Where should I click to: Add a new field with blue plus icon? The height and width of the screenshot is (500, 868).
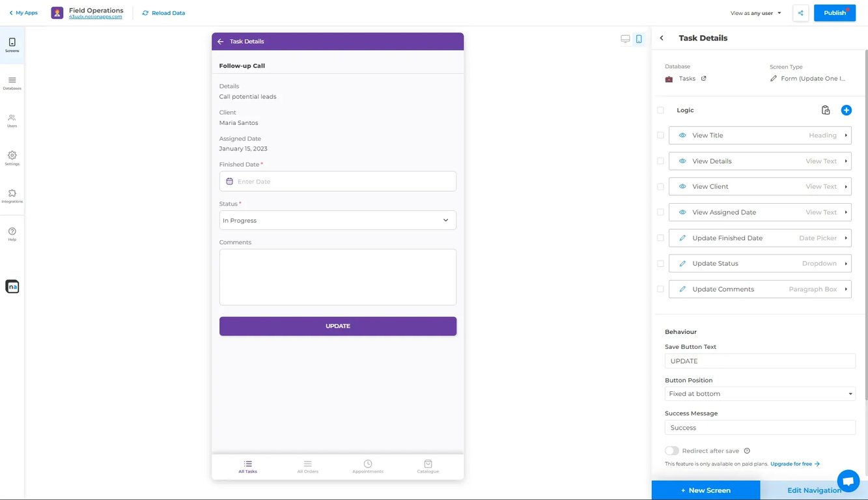[x=846, y=110]
